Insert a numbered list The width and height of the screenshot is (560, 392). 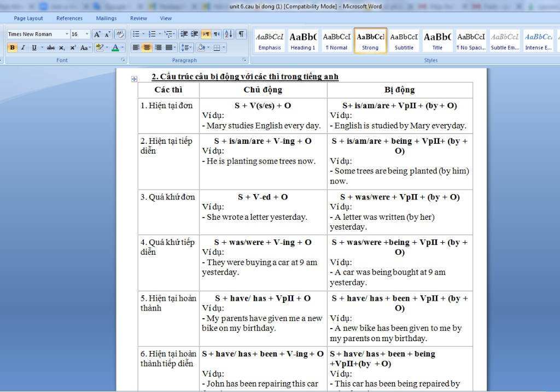click(x=152, y=34)
